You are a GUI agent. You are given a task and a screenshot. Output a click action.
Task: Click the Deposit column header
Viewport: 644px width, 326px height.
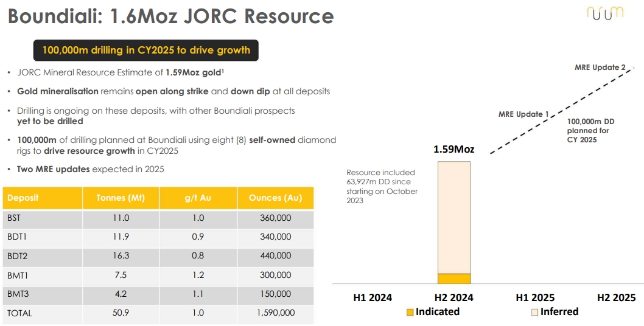tap(43, 198)
